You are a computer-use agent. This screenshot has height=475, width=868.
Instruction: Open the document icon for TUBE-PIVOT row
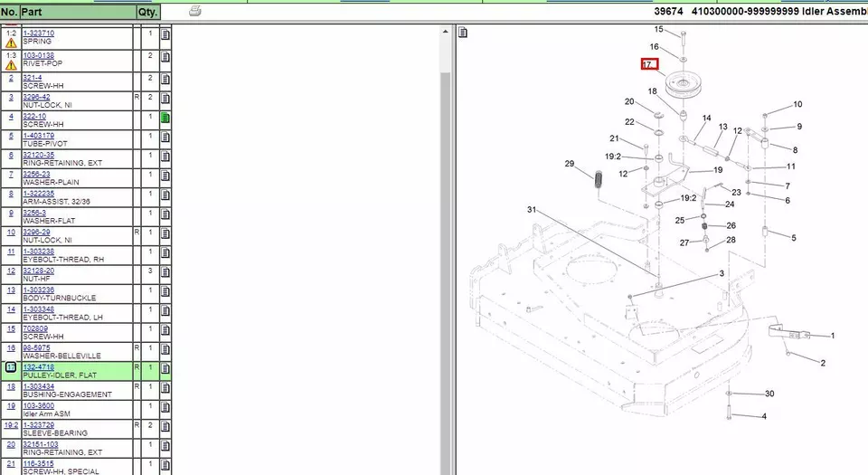(165, 137)
